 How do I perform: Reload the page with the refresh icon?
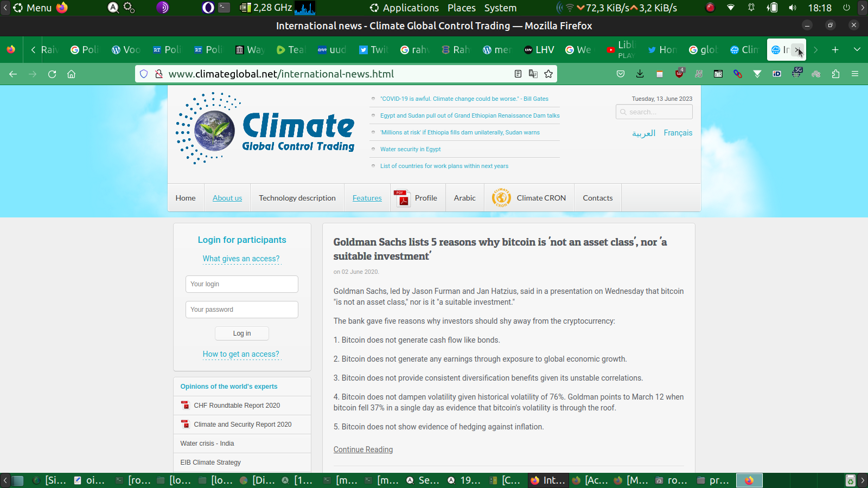[52, 74]
